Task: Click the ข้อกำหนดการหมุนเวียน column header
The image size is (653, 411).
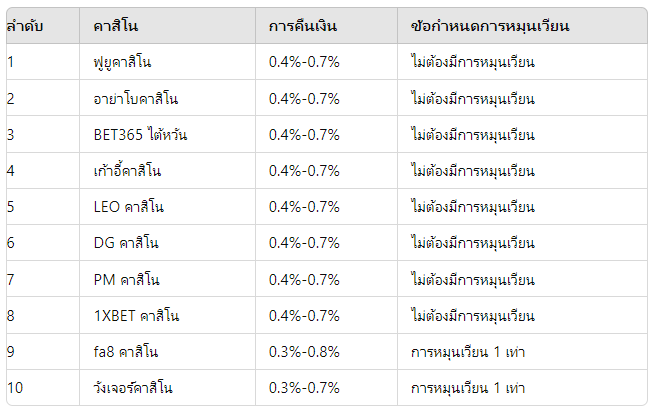Action: point(522,25)
